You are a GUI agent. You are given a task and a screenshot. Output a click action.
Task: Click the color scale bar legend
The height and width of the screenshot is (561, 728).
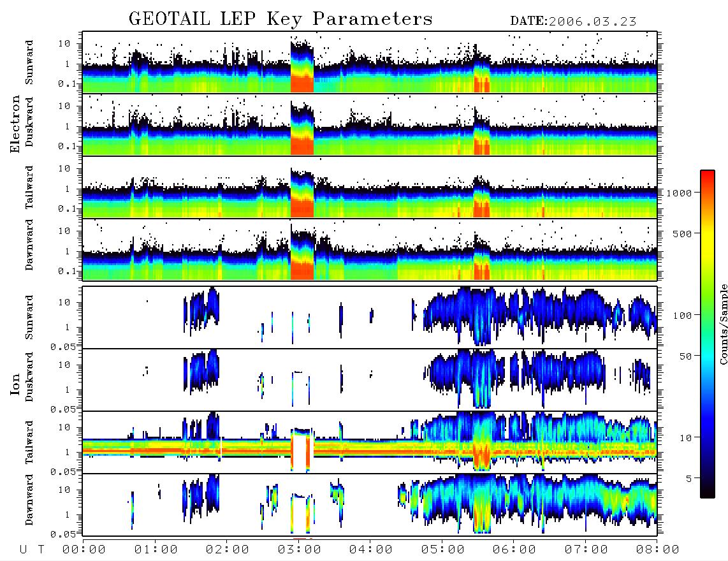pos(708,334)
